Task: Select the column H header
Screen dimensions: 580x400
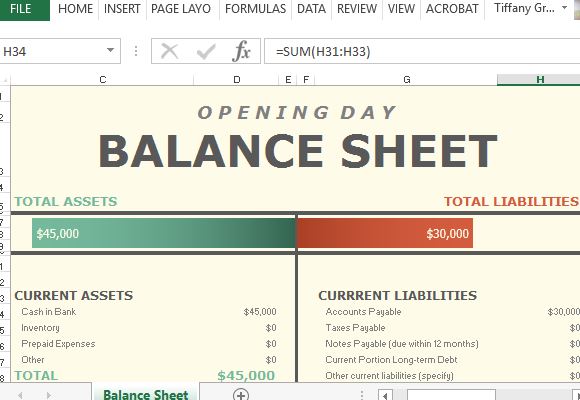Action: (539, 79)
